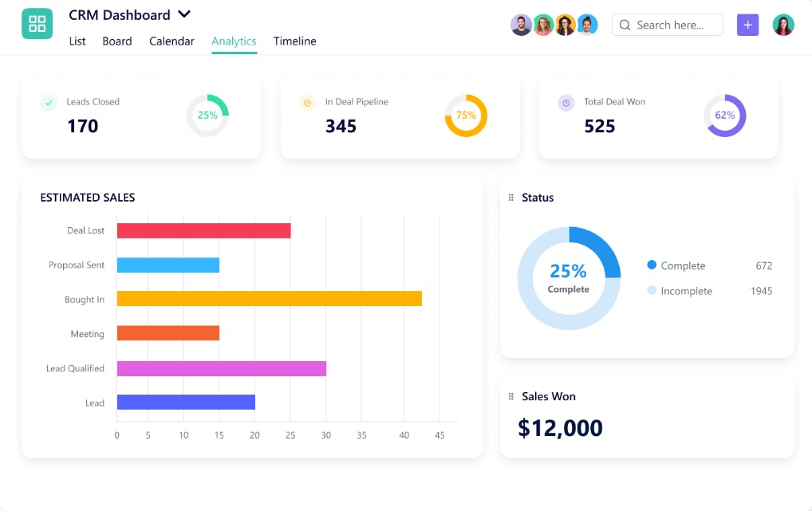This screenshot has height=511, width=812.
Task: Select the Timeline view
Action: pos(294,41)
